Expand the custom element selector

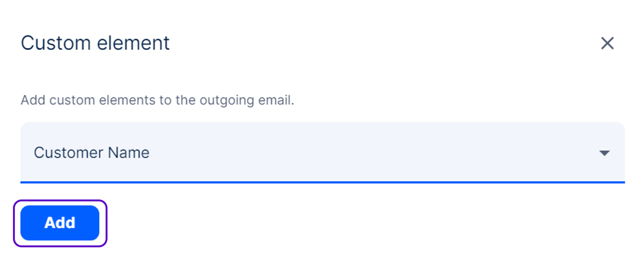[x=323, y=152]
